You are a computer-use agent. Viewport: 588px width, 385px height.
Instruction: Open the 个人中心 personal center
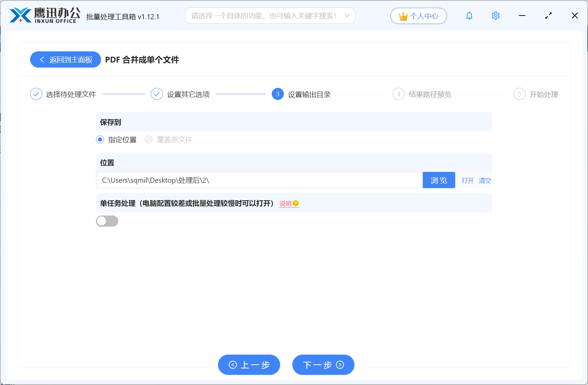pos(418,16)
